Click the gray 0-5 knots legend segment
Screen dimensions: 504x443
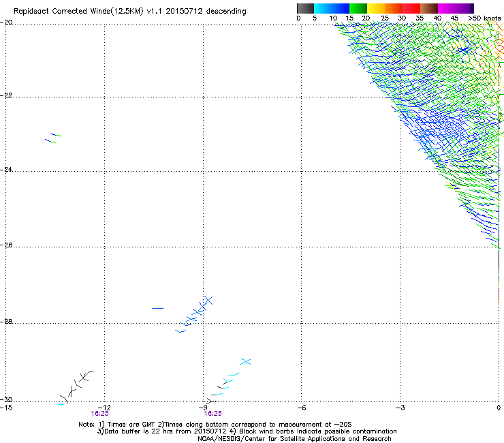coord(305,8)
